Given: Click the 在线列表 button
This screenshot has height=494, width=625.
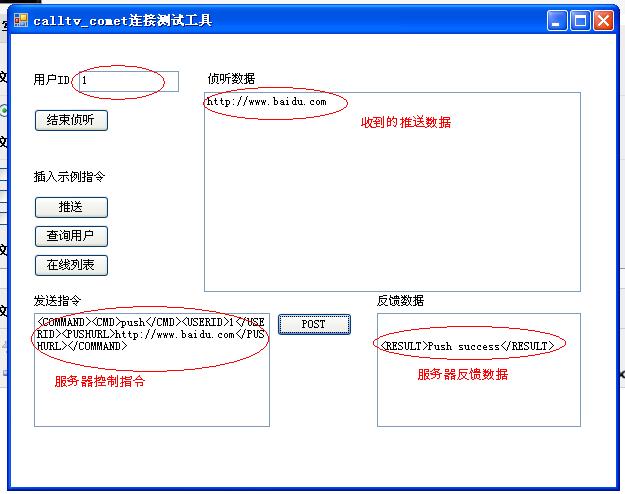Looking at the screenshot, I should 71,266.
